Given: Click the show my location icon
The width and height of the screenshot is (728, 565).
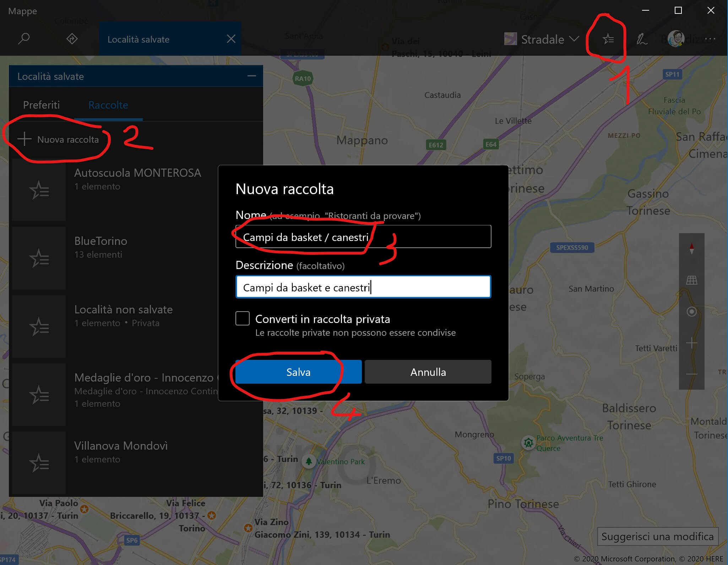Looking at the screenshot, I should (x=691, y=312).
